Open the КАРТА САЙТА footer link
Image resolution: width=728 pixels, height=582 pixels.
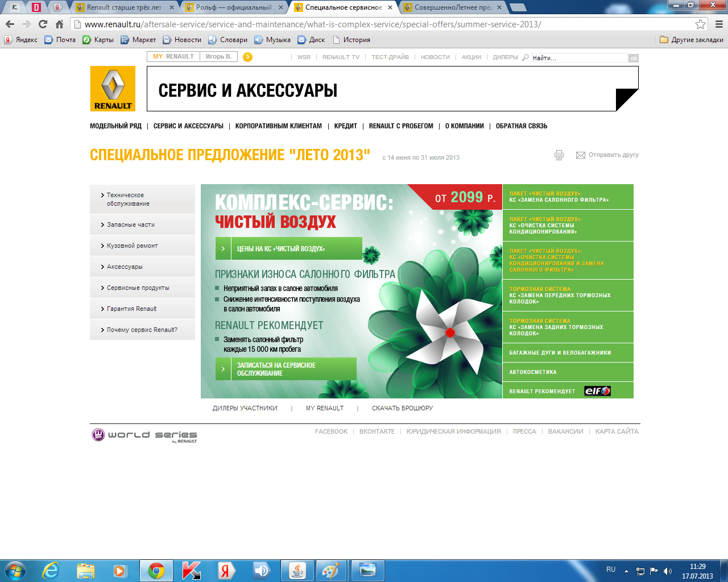[617, 431]
